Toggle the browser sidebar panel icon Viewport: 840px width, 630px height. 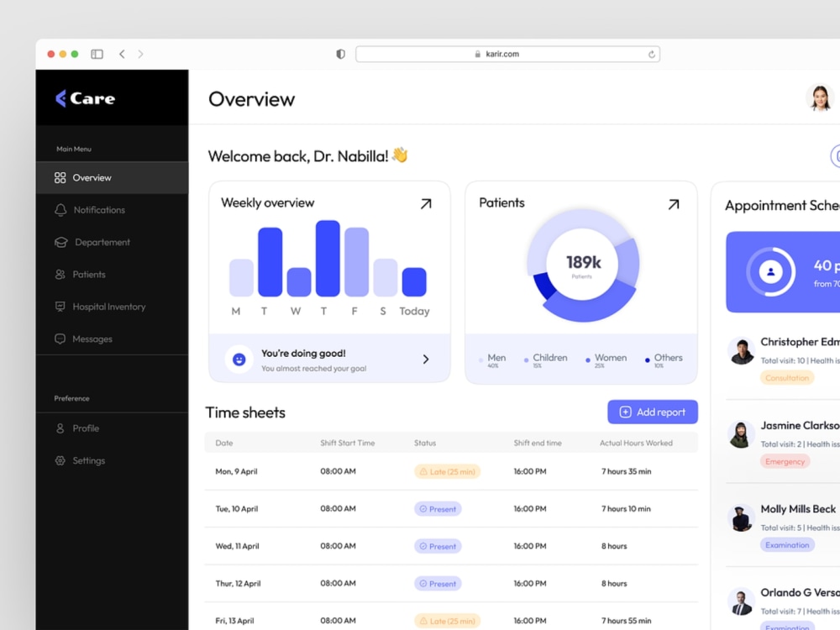click(97, 54)
